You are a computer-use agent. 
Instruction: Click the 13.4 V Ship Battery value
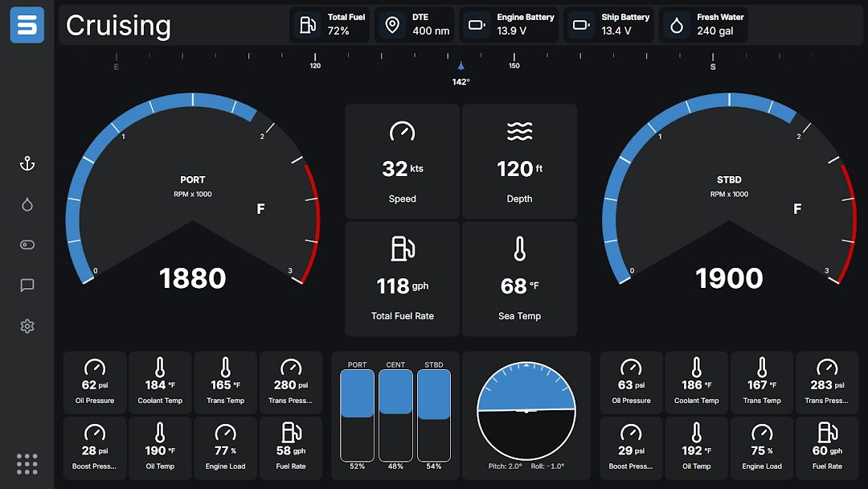[x=616, y=31]
